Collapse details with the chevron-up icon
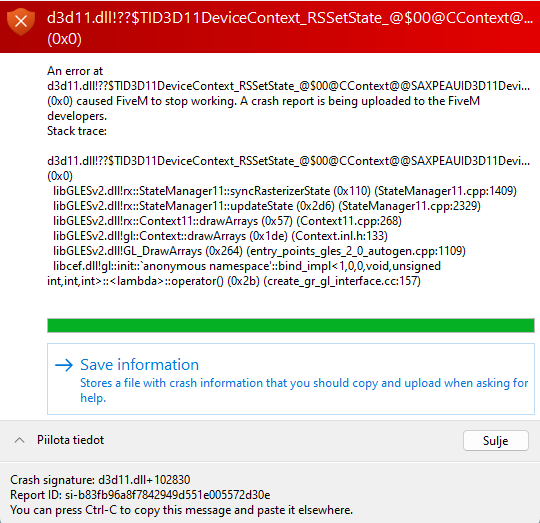This screenshot has width=540, height=523. pyautogui.click(x=20, y=440)
